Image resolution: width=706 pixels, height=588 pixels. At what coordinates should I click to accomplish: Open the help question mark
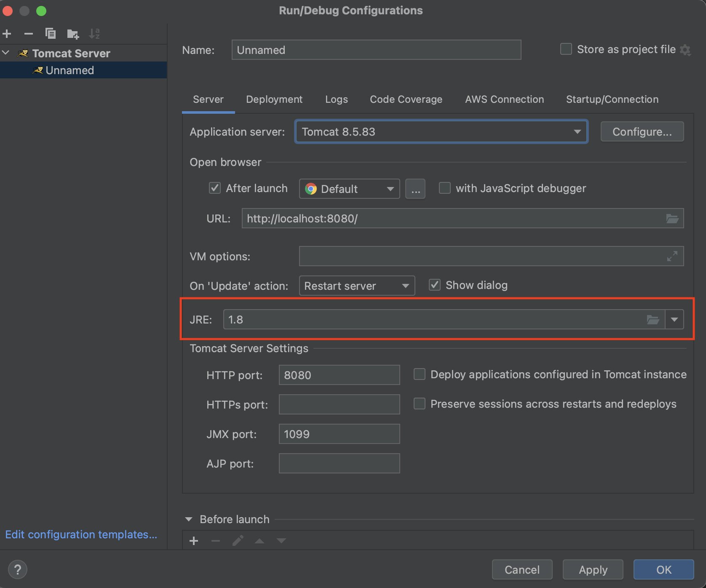click(x=18, y=570)
